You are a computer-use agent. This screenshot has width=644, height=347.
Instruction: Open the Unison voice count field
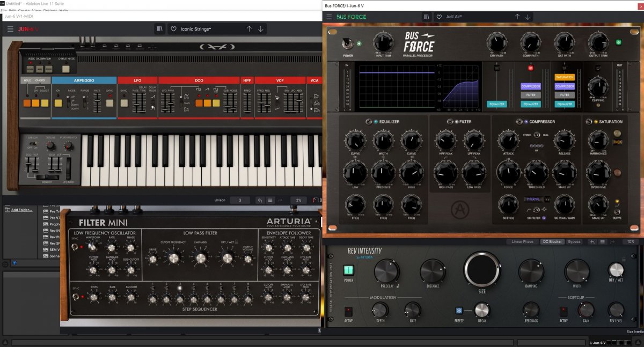click(x=240, y=200)
